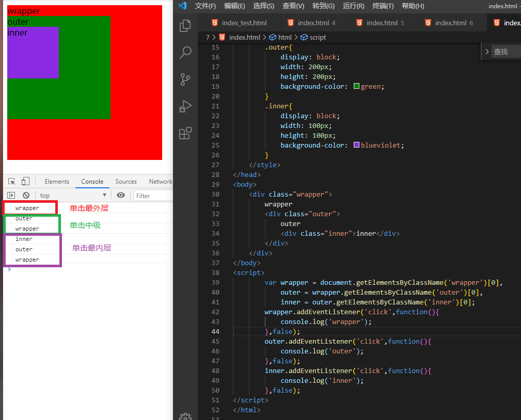Screen dimensions: 521x420
Task: Open the 帮助(H) menu
Action: pyautogui.click(x=413, y=6)
